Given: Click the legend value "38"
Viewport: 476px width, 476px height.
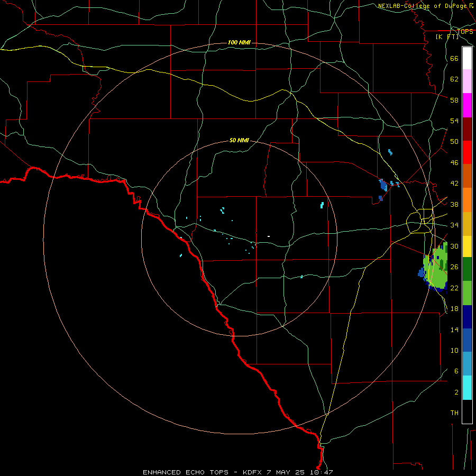Looking at the screenshot, I should (454, 205).
